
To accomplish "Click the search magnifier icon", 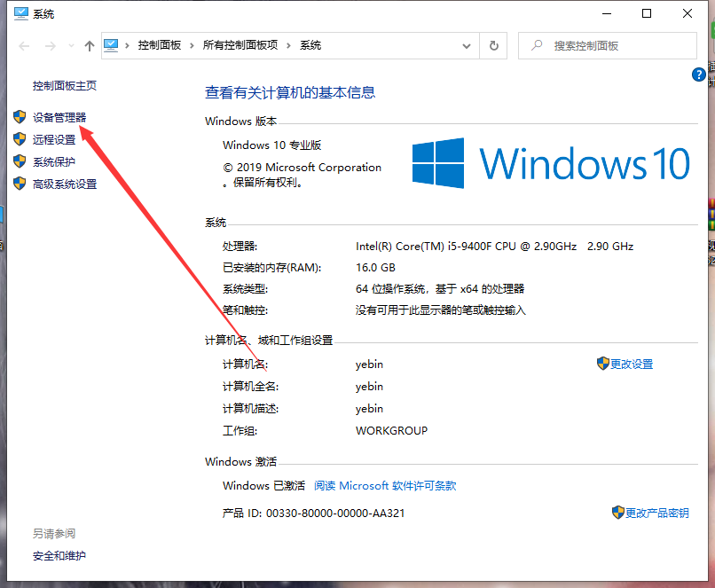I will click(x=538, y=45).
